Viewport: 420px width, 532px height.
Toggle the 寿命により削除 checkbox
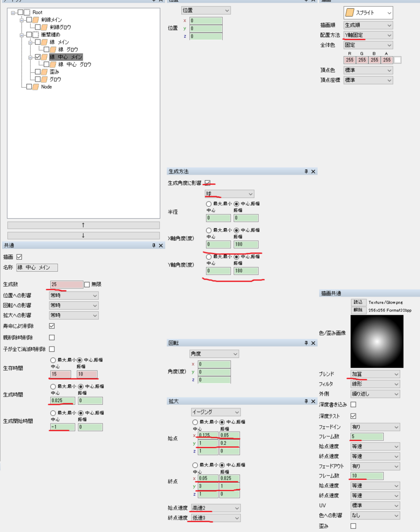point(52,326)
